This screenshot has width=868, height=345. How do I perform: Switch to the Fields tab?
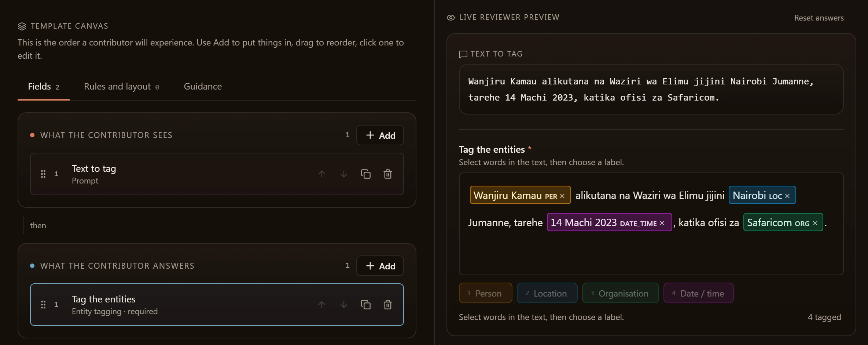pyautogui.click(x=44, y=87)
